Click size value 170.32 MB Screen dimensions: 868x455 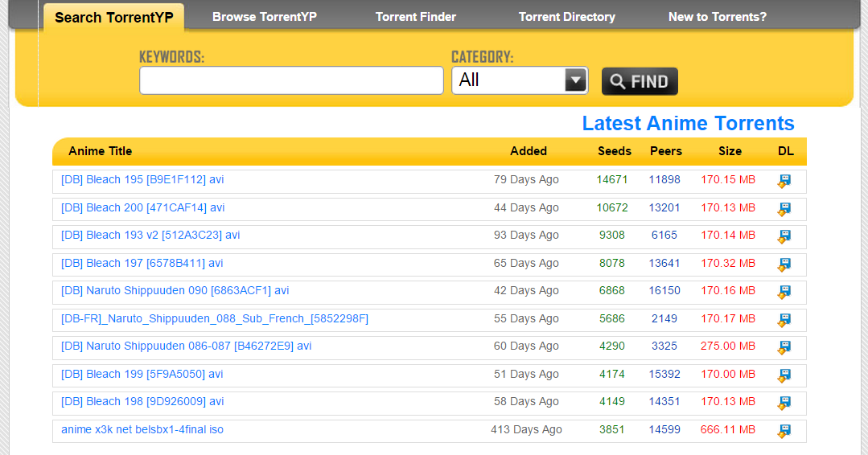(728, 263)
